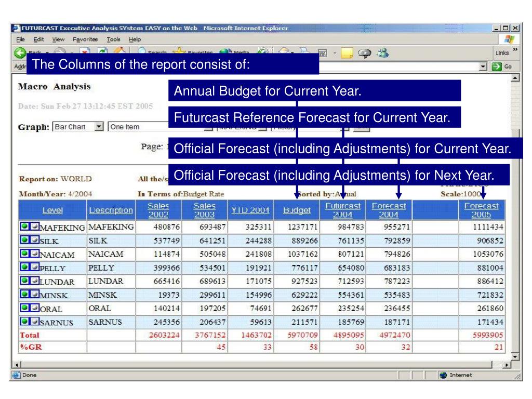Image resolution: width=532 pixels, height=399 pixels.
Task: Open the Favorites menu
Action: [x=85, y=39]
